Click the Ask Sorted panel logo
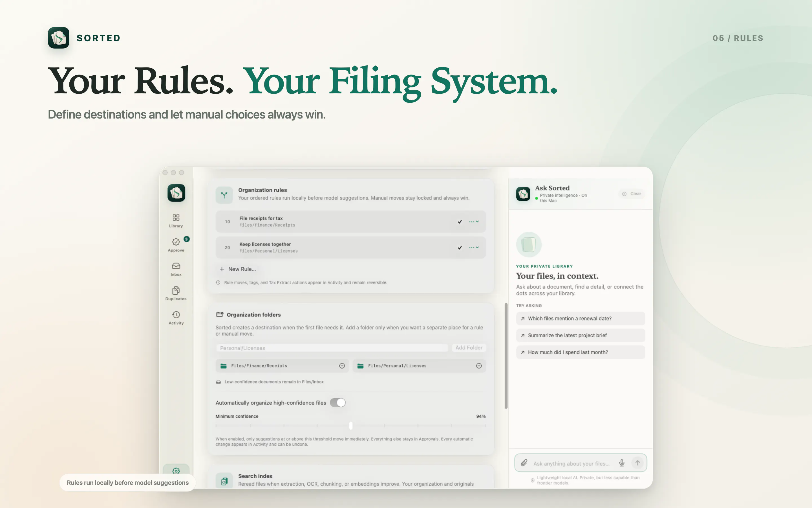This screenshot has width=812, height=508. pos(523,194)
